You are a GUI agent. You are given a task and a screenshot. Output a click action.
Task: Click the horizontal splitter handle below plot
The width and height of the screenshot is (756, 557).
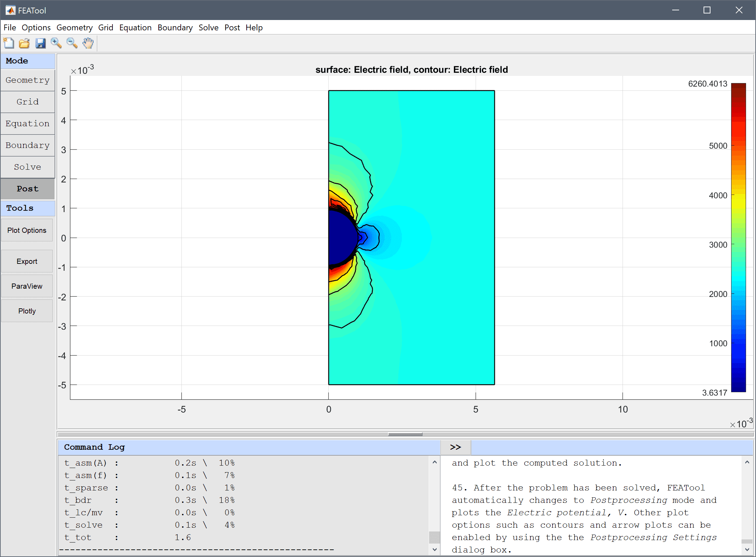click(405, 434)
